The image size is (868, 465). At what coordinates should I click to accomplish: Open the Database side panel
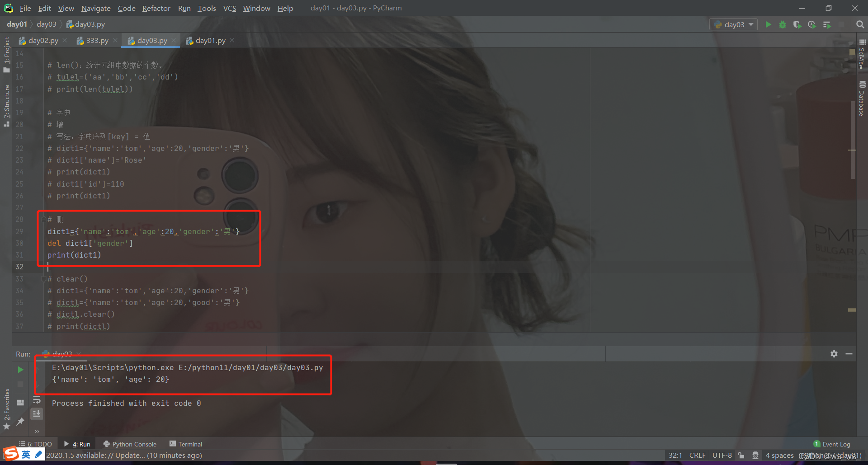click(862, 99)
